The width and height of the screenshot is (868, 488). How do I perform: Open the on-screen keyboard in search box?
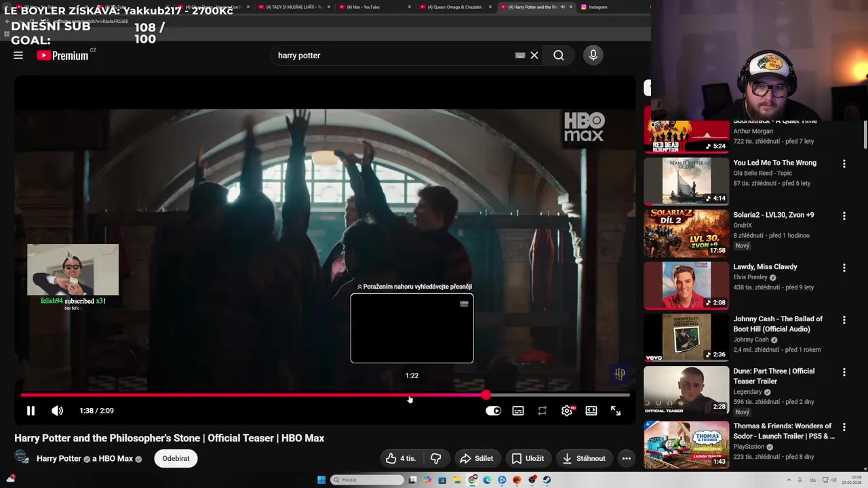[x=520, y=56]
